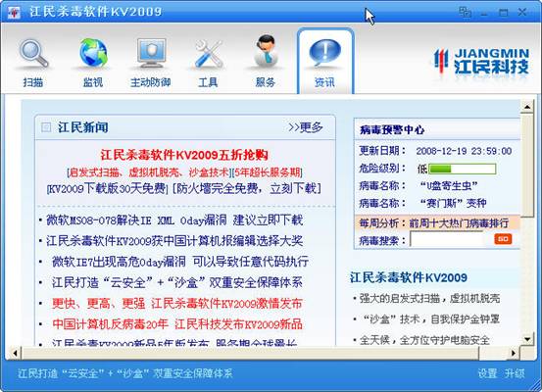Viewport: 542px width, 392px height.
Task: Open the 启发式扫描、虚拟机脱壳、沙盒技术 link
Action: tap(149, 171)
